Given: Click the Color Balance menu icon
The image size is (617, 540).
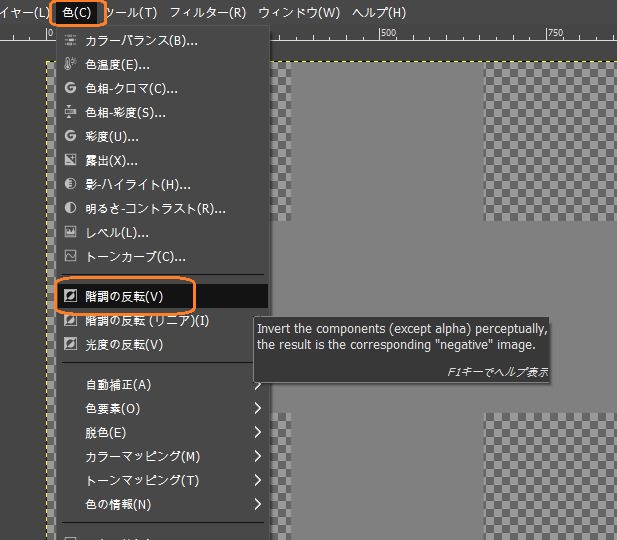Looking at the screenshot, I should coord(70,40).
